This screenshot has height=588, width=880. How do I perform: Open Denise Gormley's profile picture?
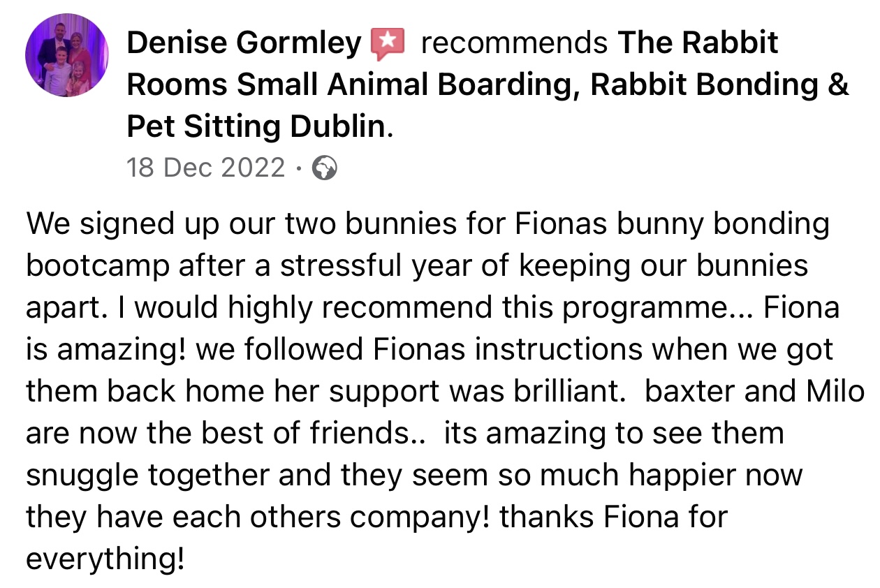(x=67, y=54)
